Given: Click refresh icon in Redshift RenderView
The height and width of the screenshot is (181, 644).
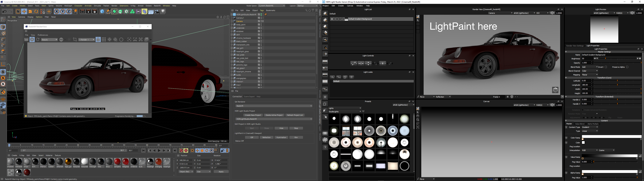Looking at the screenshot, I should tap(38, 40).
